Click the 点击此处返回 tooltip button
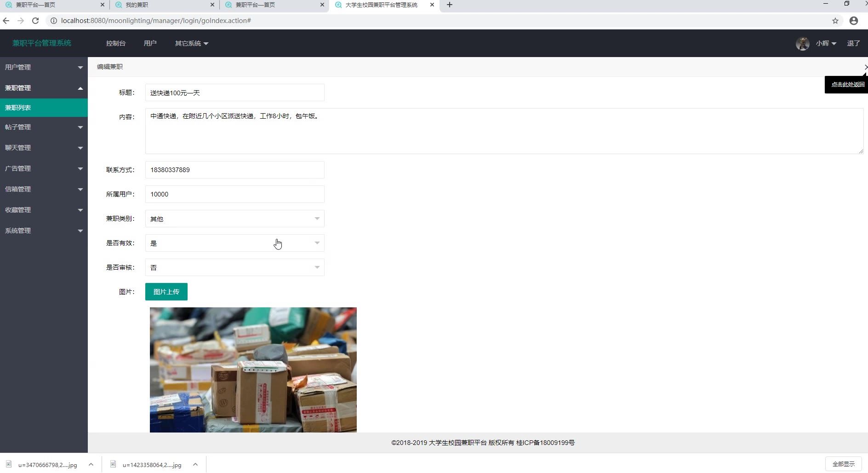The image size is (868, 473). coord(847,85)
